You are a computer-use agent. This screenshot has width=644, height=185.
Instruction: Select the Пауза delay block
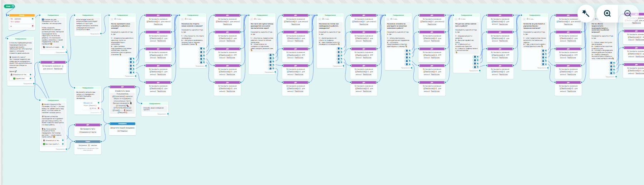[88, 141]
